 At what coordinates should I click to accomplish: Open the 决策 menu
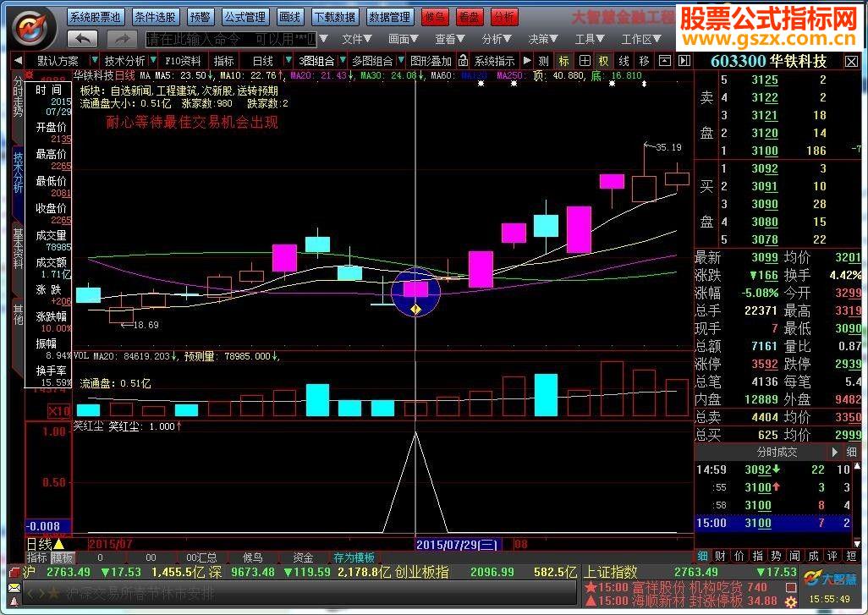543,39
